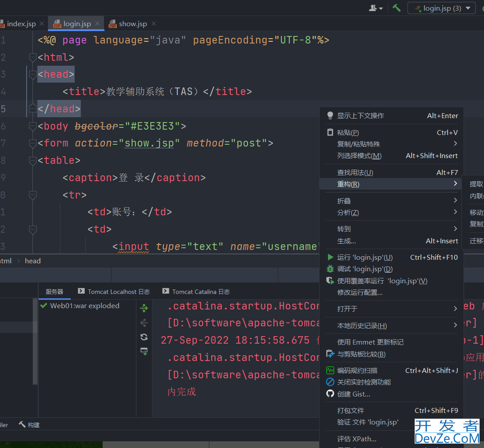Click the Extract (提取) refactor submenu item
This screenshot has height=448, width=484.
[476, 184]
